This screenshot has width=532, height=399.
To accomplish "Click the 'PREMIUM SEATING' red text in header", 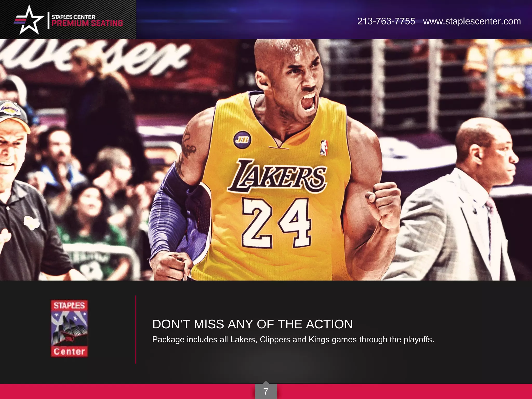I will tap(87, 23).
